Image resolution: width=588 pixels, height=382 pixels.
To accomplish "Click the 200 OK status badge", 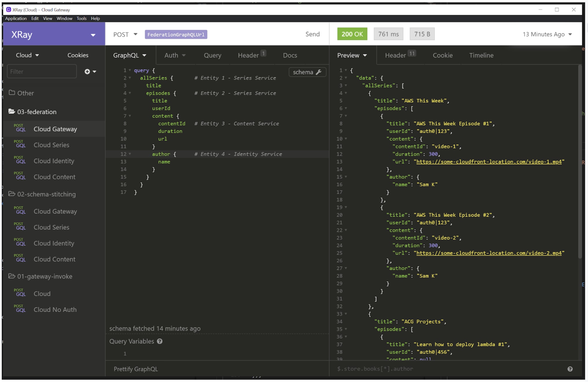I will pos(352,34).
